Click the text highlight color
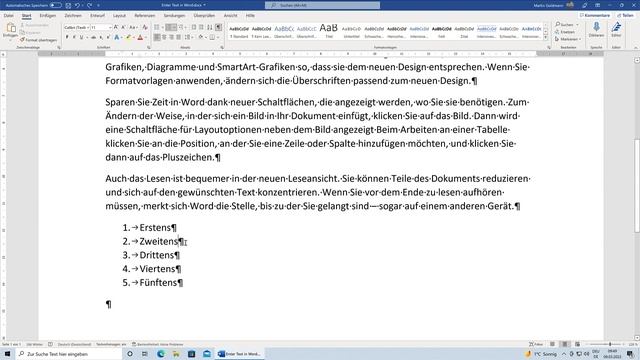640x360 pixels. [128, 37]
